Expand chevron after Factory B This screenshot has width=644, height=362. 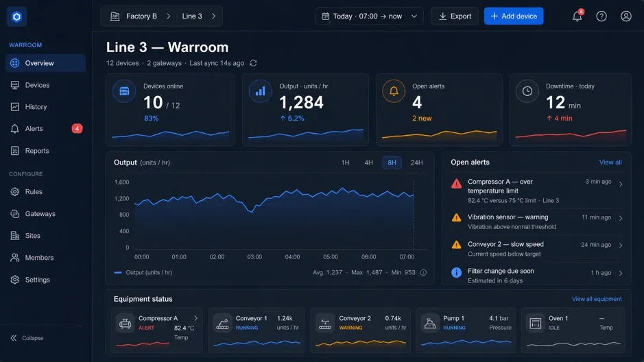[169, 16]
